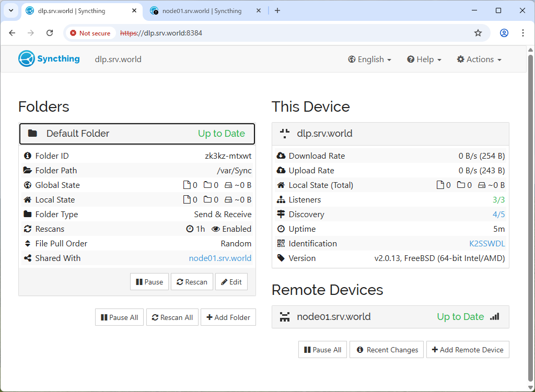Click the node01.srv.world device identicon
Viewport: 535px width, 392px height.
(x=285, y=317)
